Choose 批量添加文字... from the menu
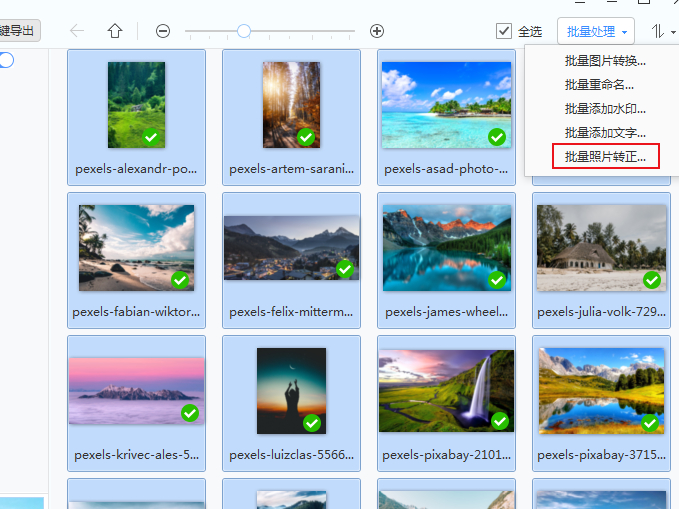 tap(605, 133)
